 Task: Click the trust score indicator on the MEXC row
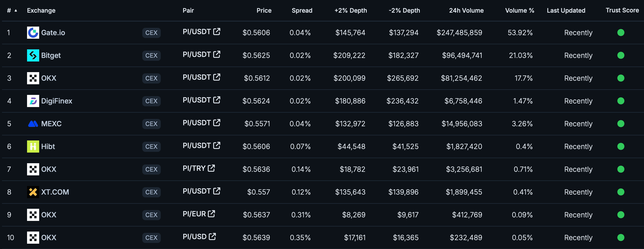(621, 124)
